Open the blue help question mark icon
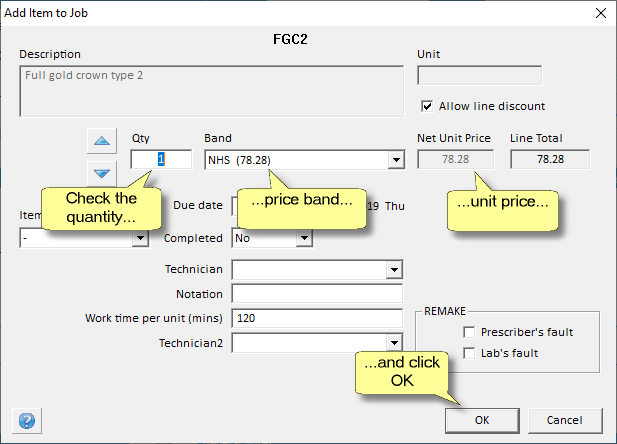Screen dimensions: 617x444 pyautogui.click(x=28, y=421)
